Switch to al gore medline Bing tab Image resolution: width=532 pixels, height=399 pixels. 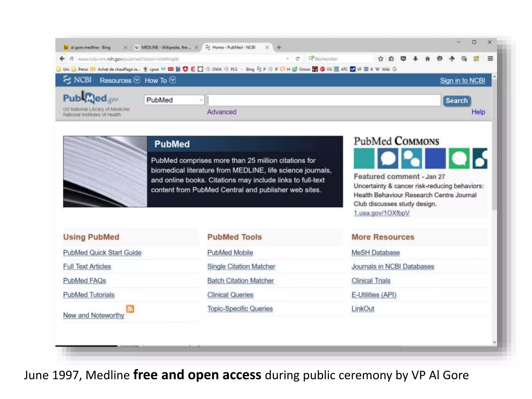tap(91, 47)
